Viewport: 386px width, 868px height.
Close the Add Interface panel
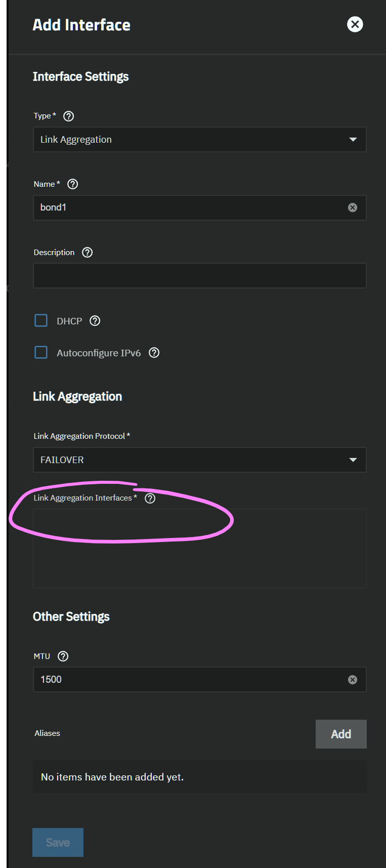coord(355,24)
